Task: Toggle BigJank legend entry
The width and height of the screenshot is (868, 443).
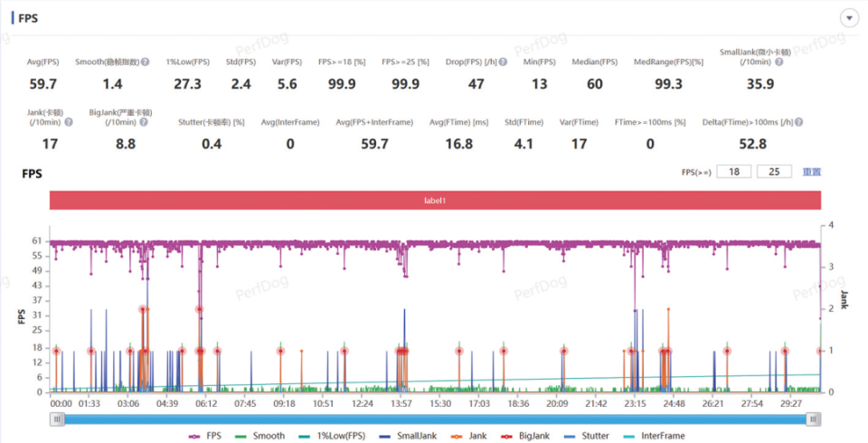Action: coord(524,436)
